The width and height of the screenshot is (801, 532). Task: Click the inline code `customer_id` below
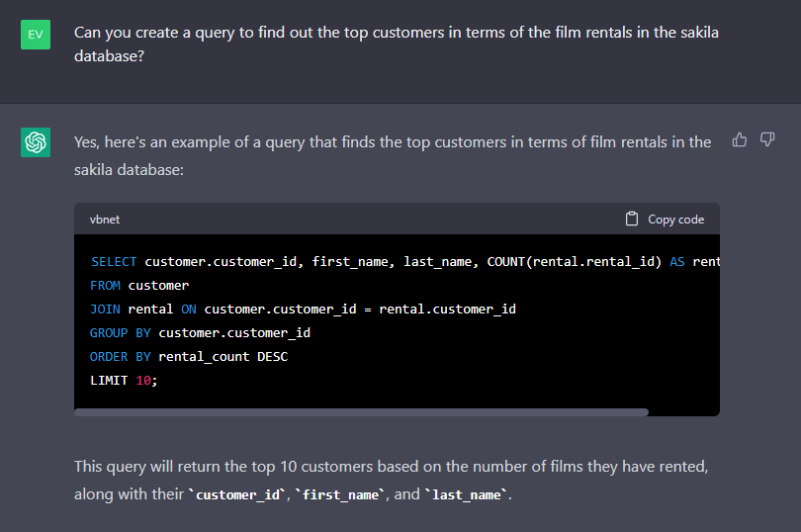coord(237,494)
